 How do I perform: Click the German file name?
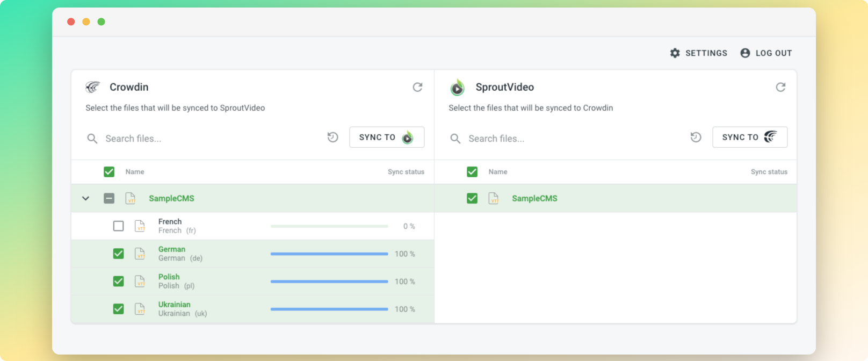[x=172, y=249]
